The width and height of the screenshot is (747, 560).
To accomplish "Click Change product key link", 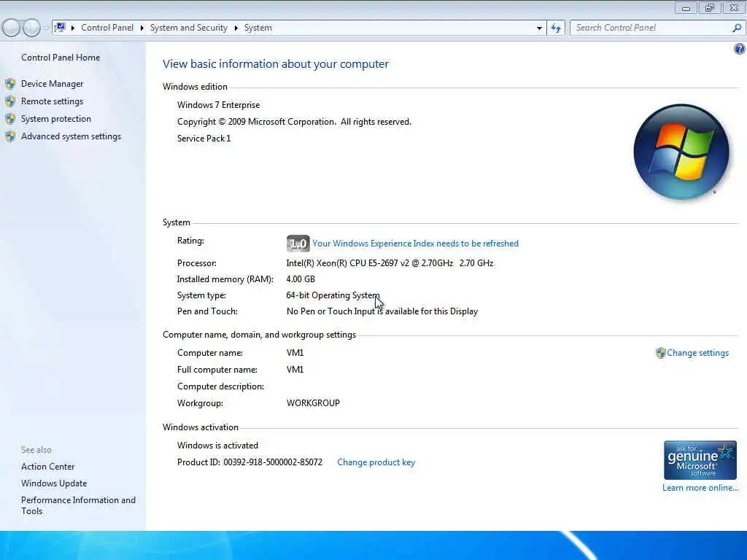I will pyautogui.click(x=376, y=462).
